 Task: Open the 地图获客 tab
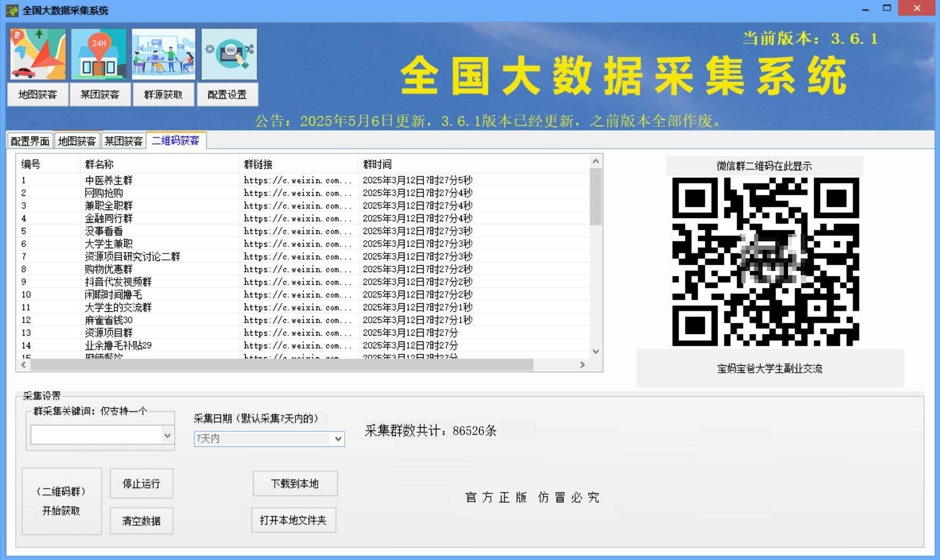coord(77,141)
